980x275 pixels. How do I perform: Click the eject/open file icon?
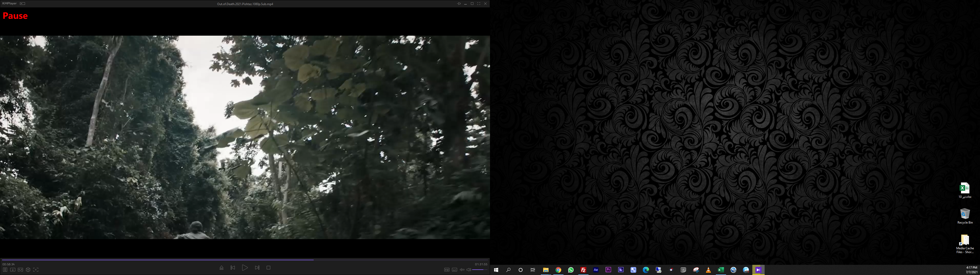pos(222,268)
